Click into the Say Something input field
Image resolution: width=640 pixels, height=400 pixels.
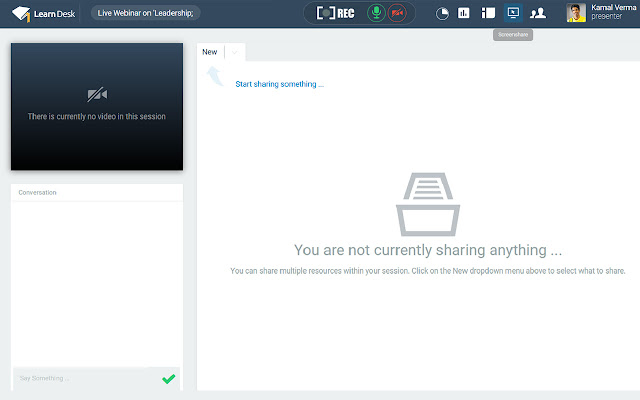click(85, 378)
